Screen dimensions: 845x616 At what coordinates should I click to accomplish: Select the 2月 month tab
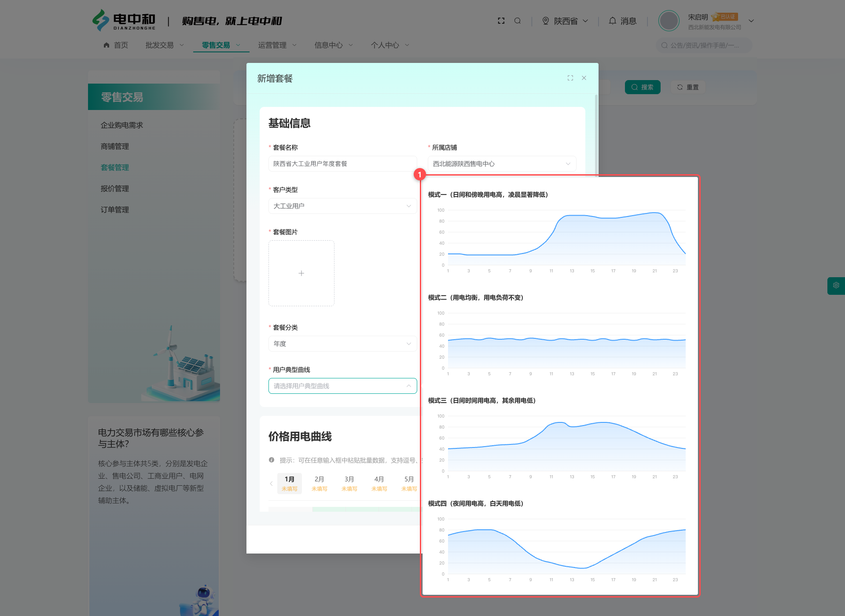tap(320, 484)
